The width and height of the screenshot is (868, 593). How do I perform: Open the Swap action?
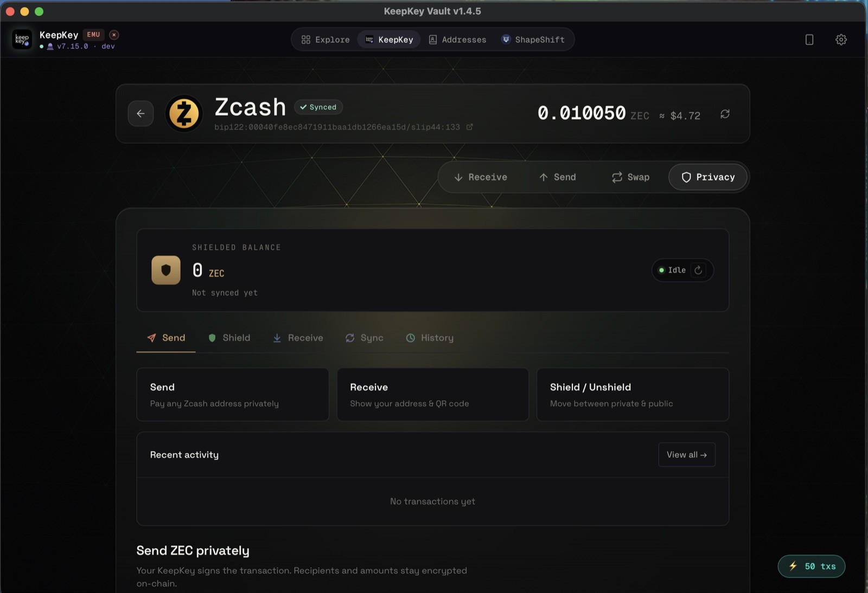630,177
